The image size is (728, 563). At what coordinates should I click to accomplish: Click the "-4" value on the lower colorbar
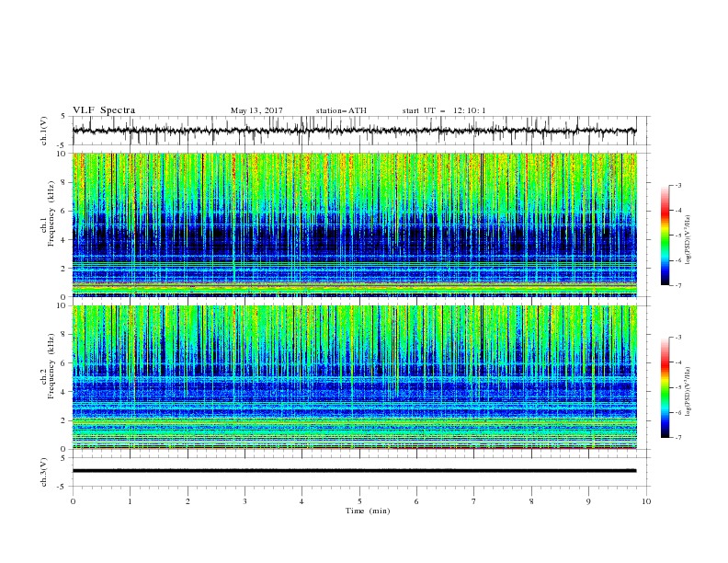pyautogui.click(x=678, y=362)
